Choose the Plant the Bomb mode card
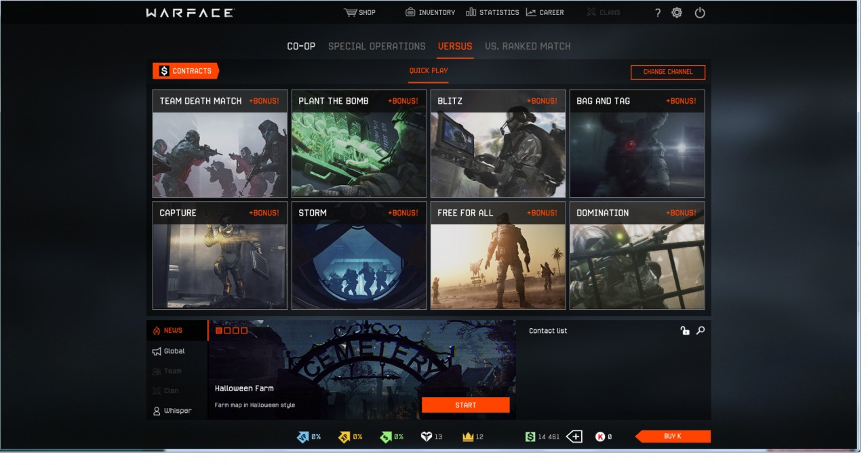Screen dimensions: 868x465 [x=359, y=144]
